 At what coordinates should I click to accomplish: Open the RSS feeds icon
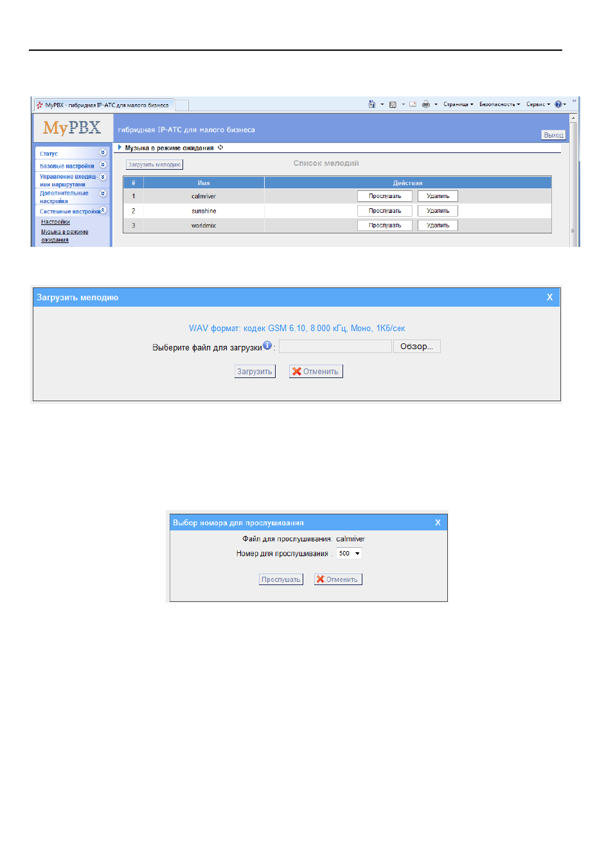(393, 104)
